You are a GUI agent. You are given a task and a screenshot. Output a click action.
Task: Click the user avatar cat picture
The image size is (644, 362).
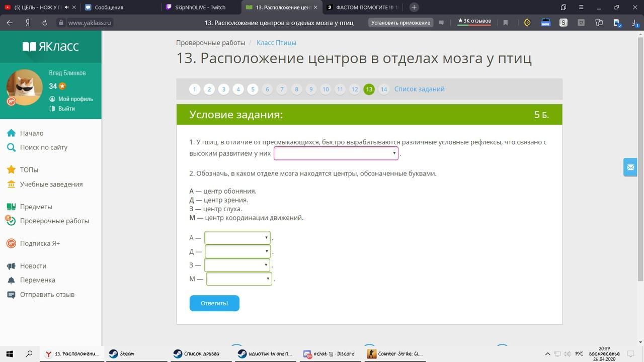tap(24, 87)
